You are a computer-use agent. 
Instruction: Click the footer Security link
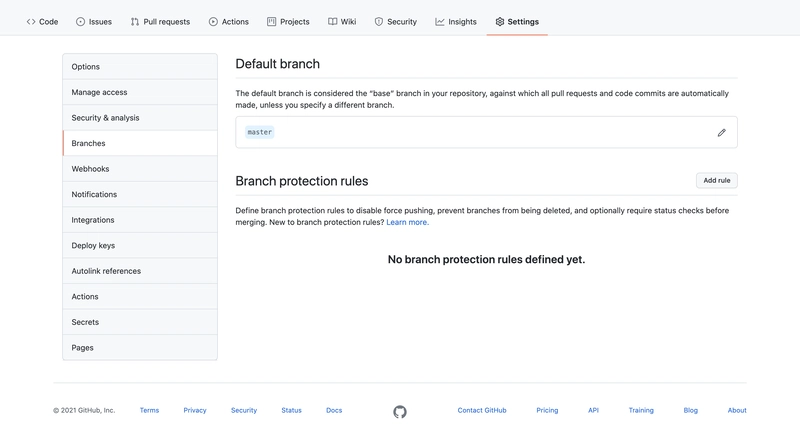(244, 410)
